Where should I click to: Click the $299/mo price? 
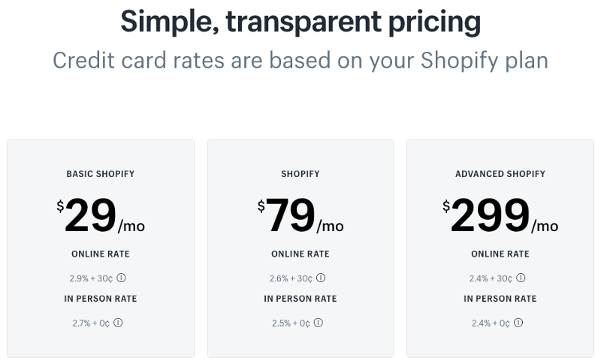click(500, 216)
